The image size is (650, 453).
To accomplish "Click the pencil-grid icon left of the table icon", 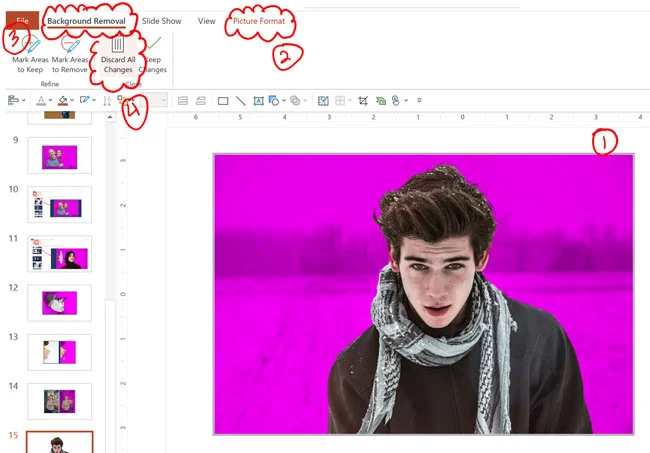I will click(x=323, y=101).
